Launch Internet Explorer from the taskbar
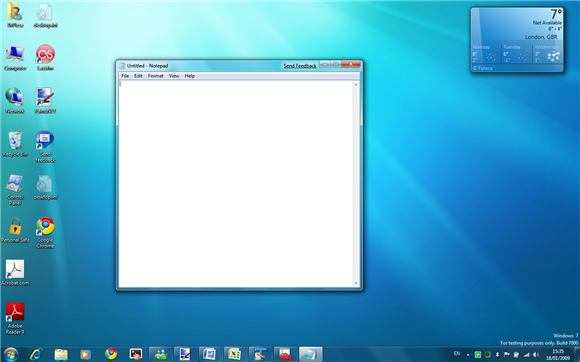 click(36, 355)
